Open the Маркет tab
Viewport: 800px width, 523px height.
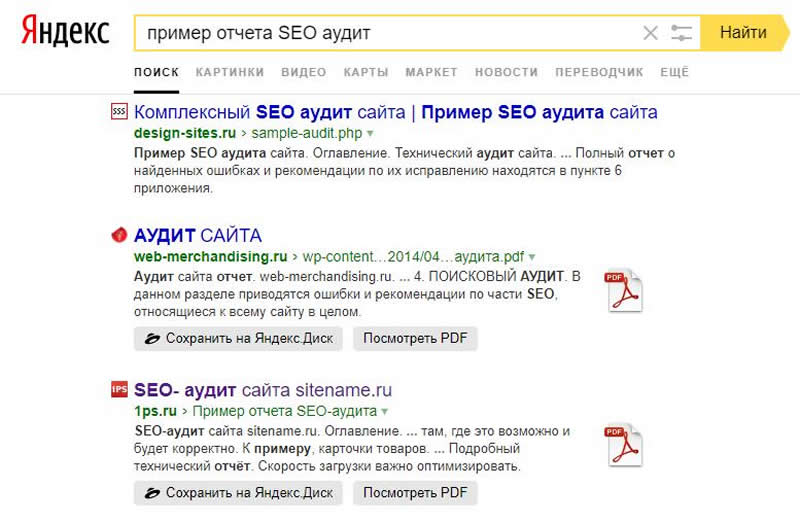431,72
